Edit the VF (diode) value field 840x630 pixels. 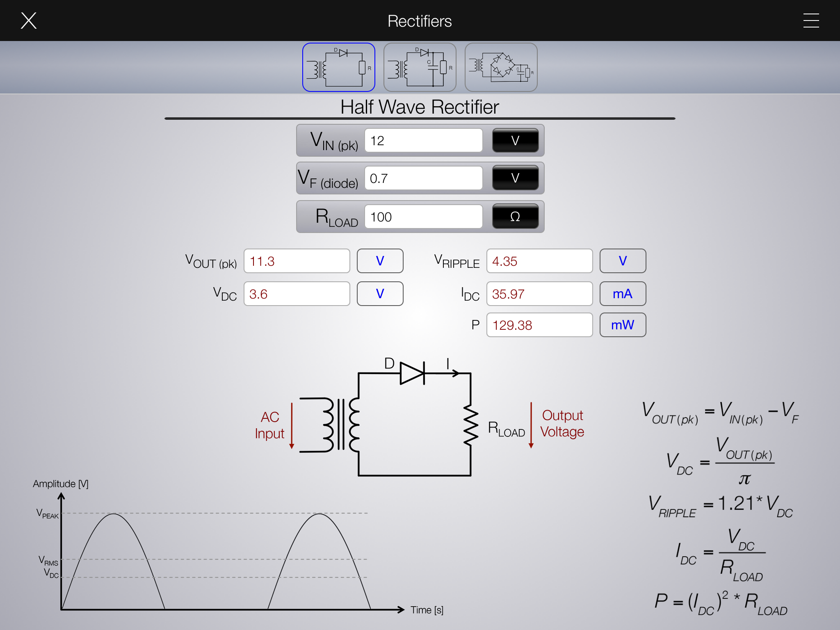(x=423, y=178)
